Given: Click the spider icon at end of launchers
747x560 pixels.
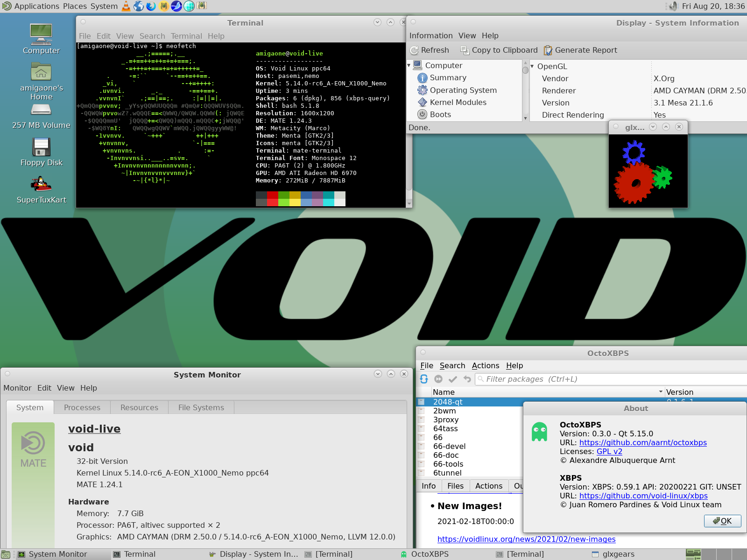Looking at the screenshot, I should [202, 6].
